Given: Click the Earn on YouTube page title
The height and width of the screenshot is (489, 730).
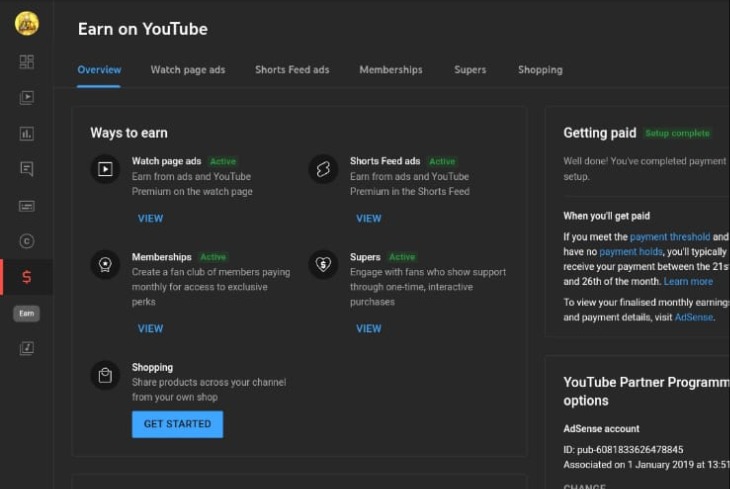Looking at the screenshot, I should [x=143, y=29].
